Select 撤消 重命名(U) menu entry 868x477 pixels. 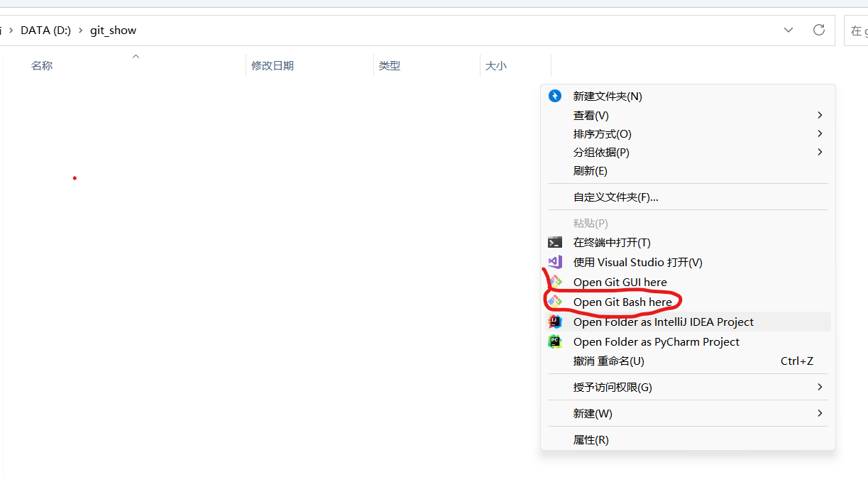688,361
